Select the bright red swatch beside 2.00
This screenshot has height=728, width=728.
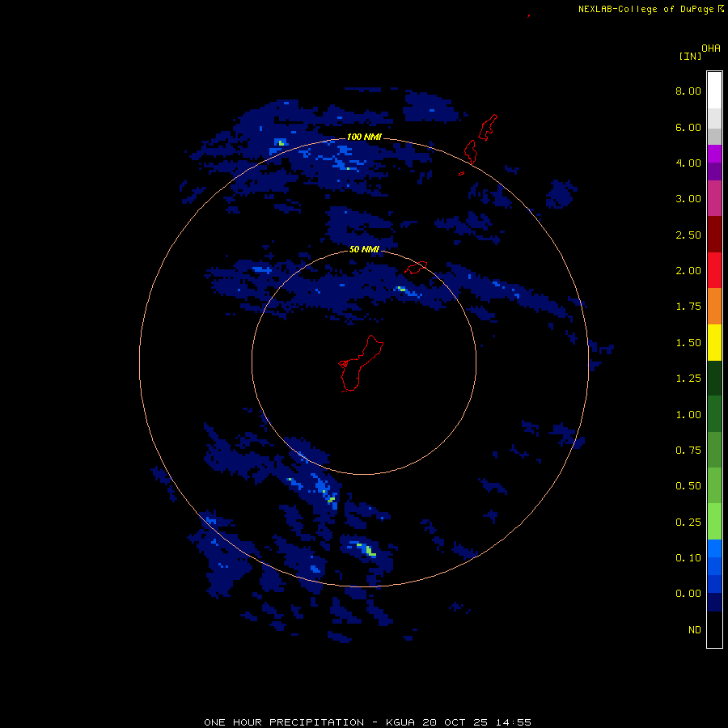pyautogui.click(x=714, y=271)
